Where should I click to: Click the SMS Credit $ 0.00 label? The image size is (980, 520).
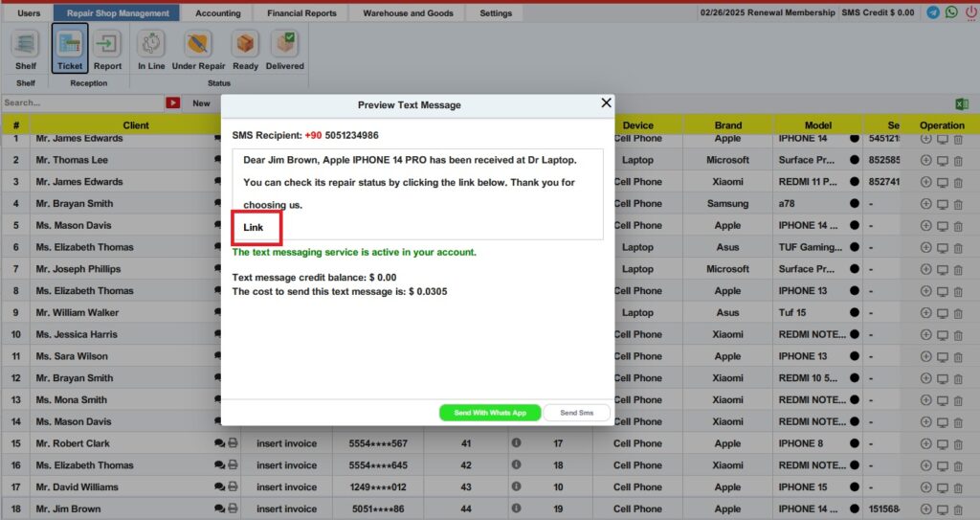point(878,12)
